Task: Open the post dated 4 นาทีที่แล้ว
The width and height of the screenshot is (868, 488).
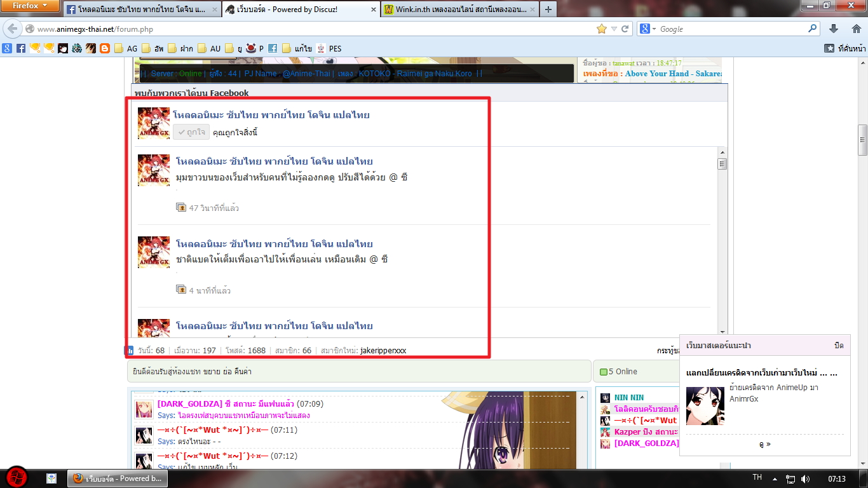Action: (210, 290)
